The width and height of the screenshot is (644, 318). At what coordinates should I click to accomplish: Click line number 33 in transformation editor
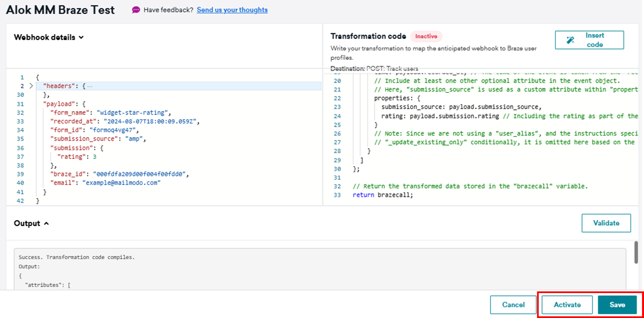pos(337,195)
